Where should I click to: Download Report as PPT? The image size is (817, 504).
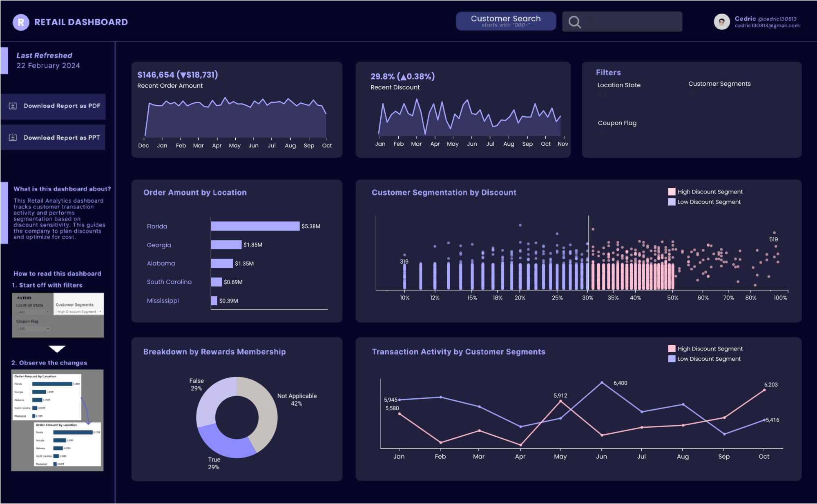pyautogui.click(x=53, y=138)
